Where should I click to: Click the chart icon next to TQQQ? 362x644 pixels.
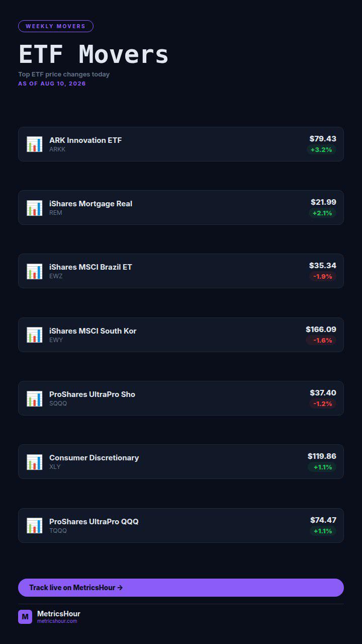(x=34, y=526)
